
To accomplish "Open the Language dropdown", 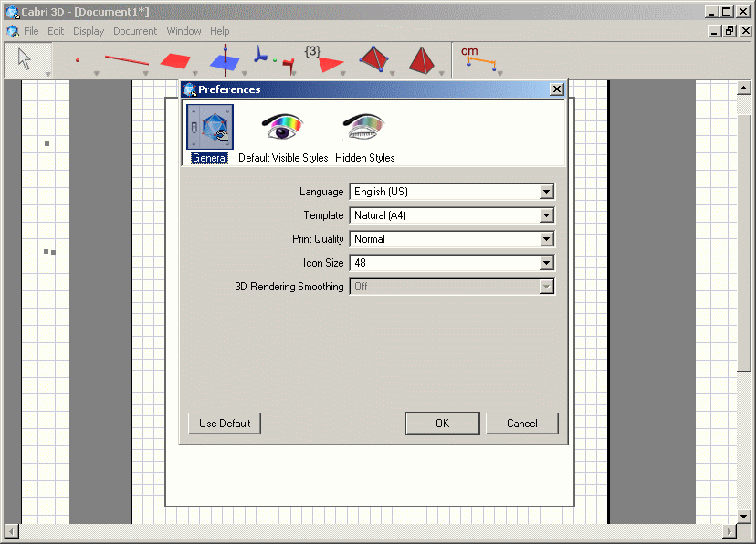I will [x=547, y=192].
